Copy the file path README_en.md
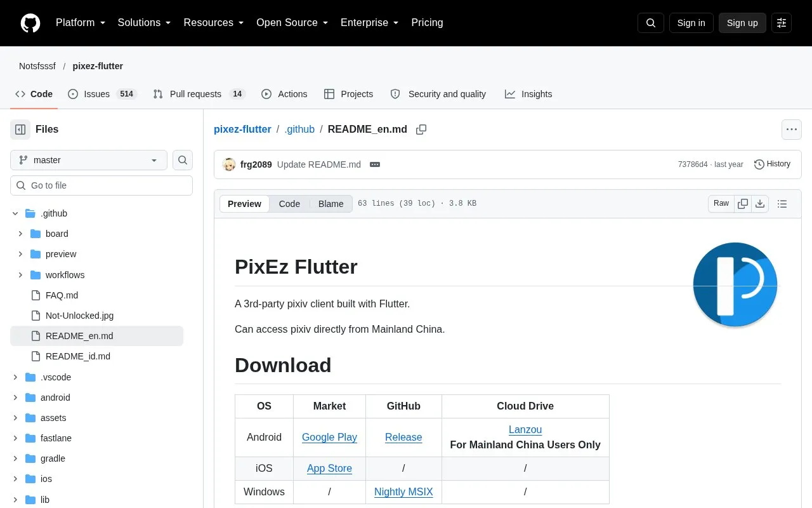812x508 pixels. (x=421, y=130)
